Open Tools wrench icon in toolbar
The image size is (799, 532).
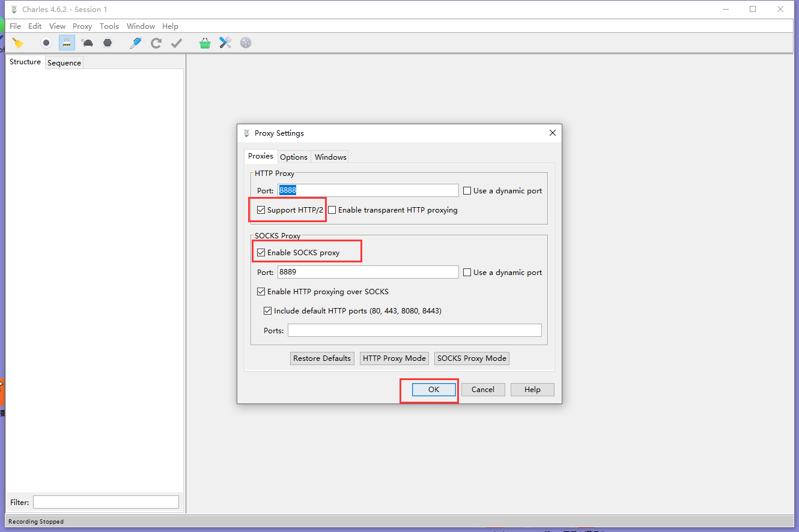[x=225, y=43]
